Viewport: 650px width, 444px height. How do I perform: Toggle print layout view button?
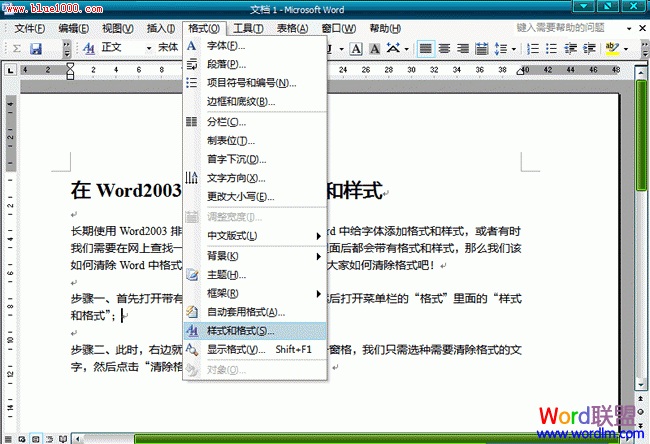pos(36,439)
